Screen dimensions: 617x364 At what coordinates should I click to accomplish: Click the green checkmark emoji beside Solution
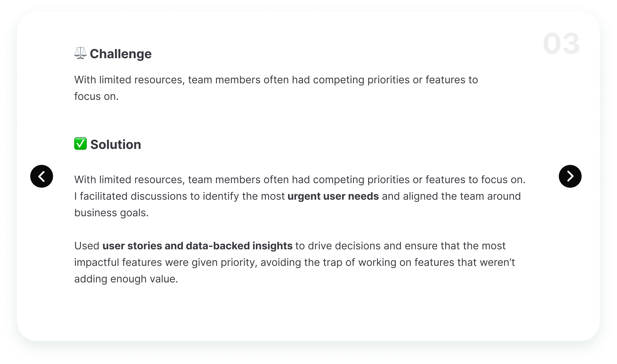80,144
